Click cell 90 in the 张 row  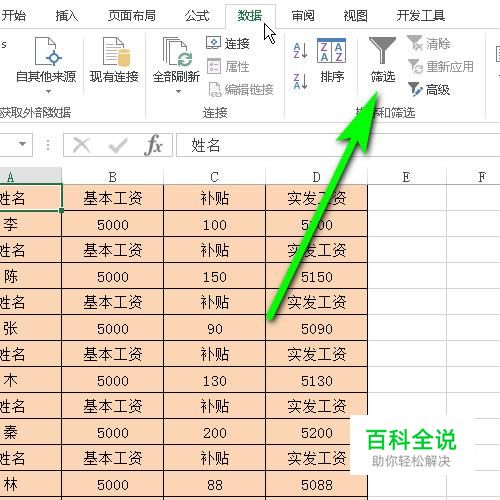[214, 328]
